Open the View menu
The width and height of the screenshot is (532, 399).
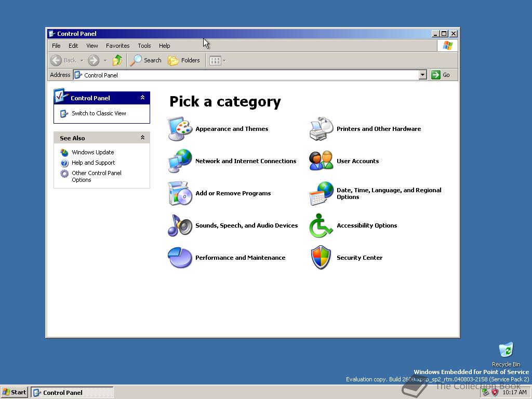92,46
